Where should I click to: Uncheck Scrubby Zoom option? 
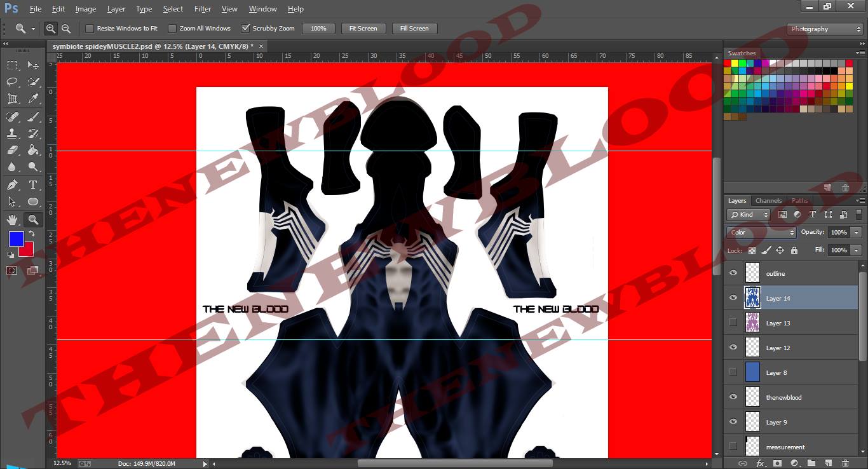[x=245, y=29]
